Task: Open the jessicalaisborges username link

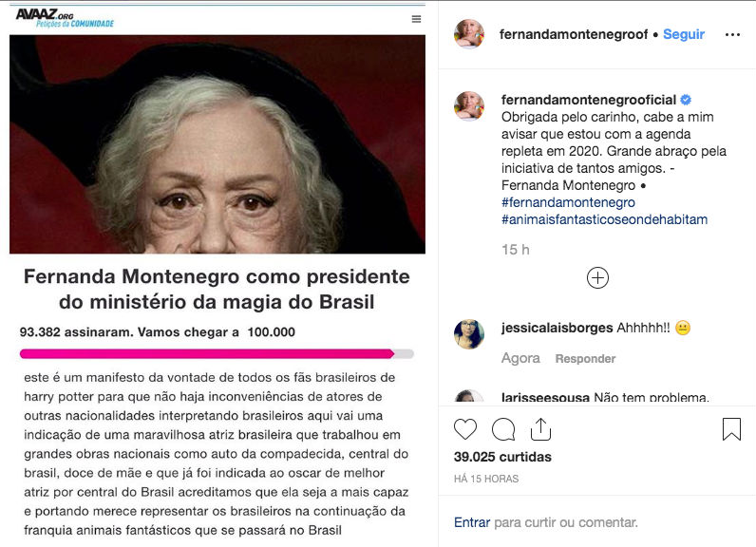Action: click(557, 328)
